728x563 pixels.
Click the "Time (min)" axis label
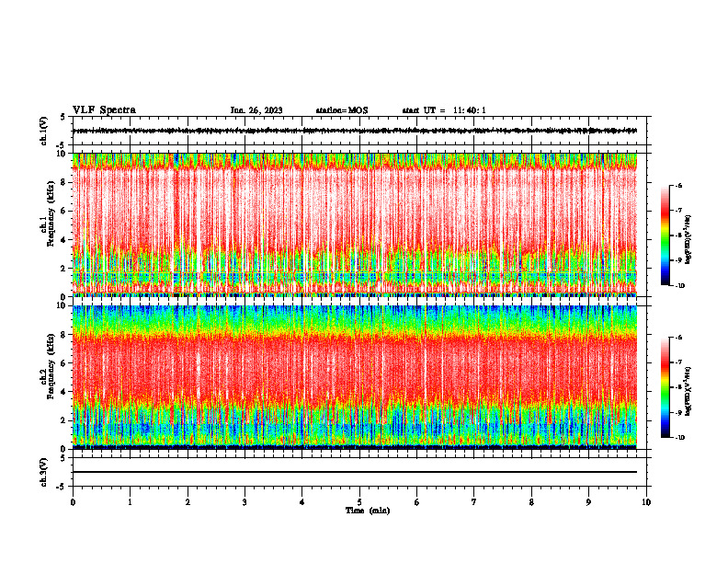click(368, 511)
